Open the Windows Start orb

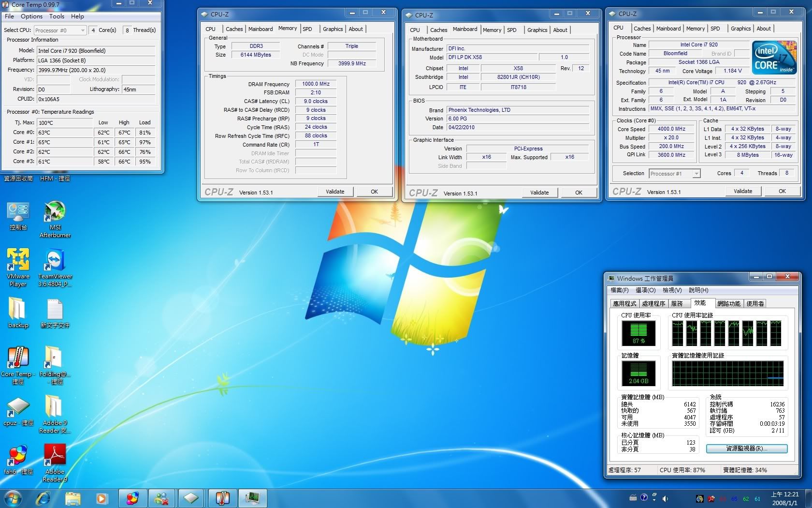click(13, 498)
